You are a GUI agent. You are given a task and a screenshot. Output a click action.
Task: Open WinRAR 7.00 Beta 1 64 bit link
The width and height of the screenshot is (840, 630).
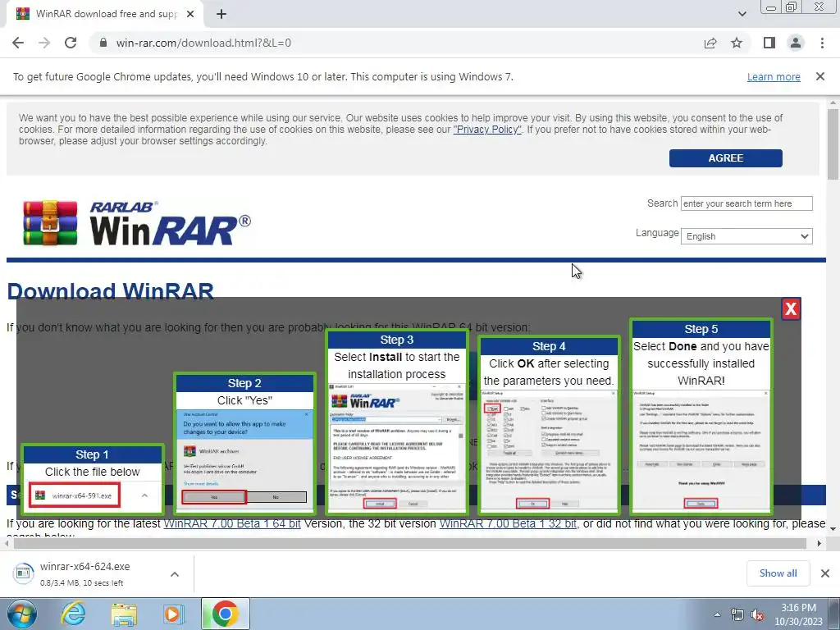(232, 523)
